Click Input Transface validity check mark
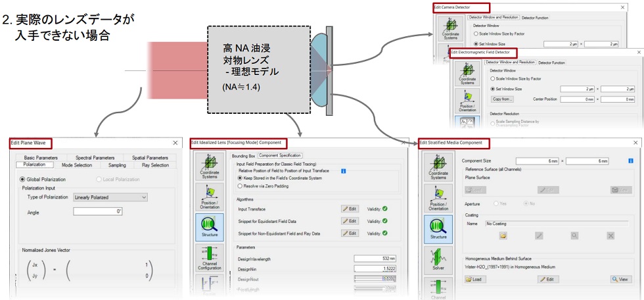644x300 pixels. click(x=385, y=209)
